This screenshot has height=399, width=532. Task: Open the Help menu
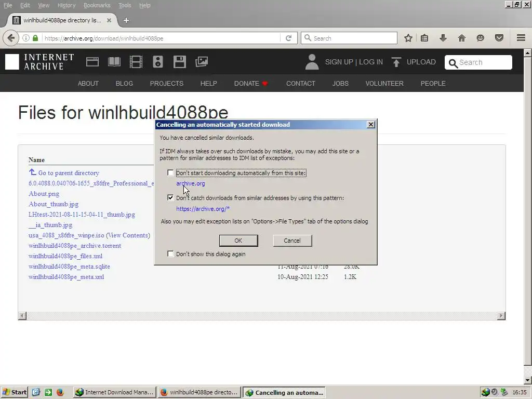click(144, 5)
